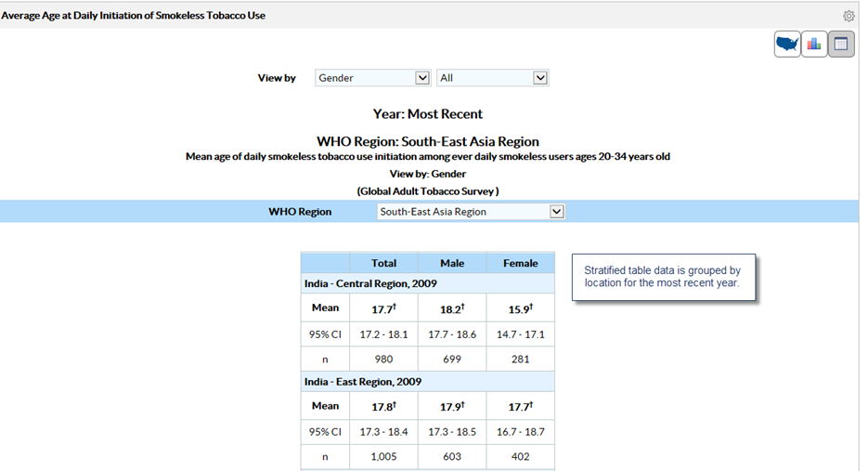Click the Male column header
The width and height of the screenshot is (868, 471).
(x=452, y=263)
